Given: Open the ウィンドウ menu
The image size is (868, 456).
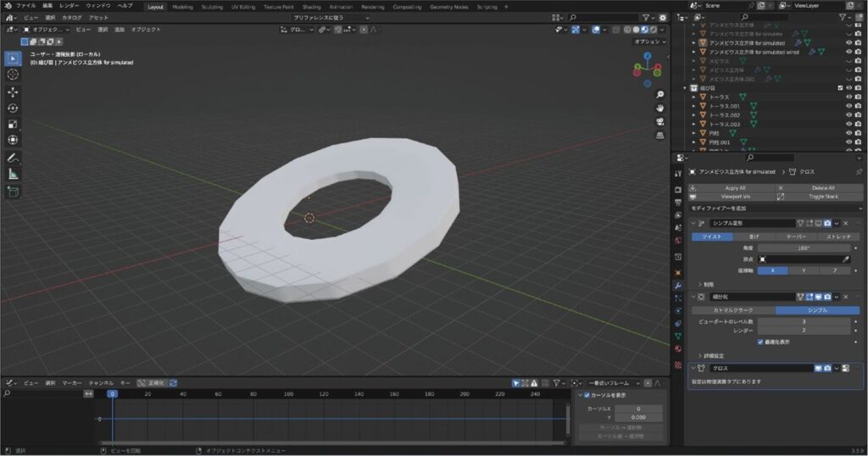Looking at the screenshot, I should [98, 6].
